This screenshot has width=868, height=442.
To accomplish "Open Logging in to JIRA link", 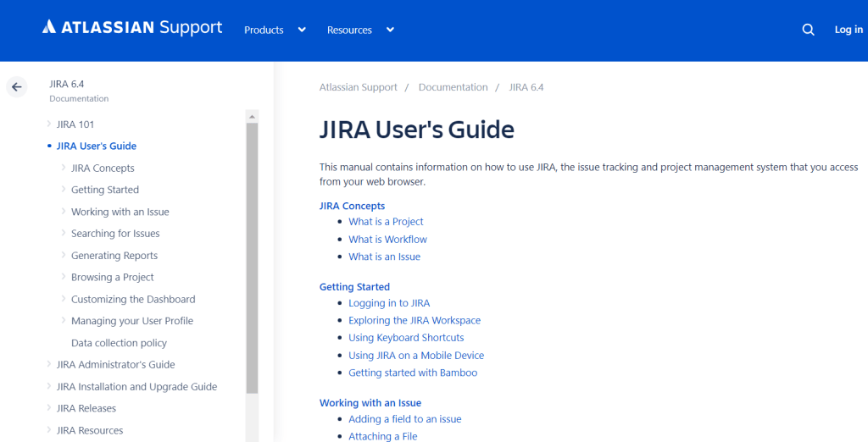I will point(389,303).
